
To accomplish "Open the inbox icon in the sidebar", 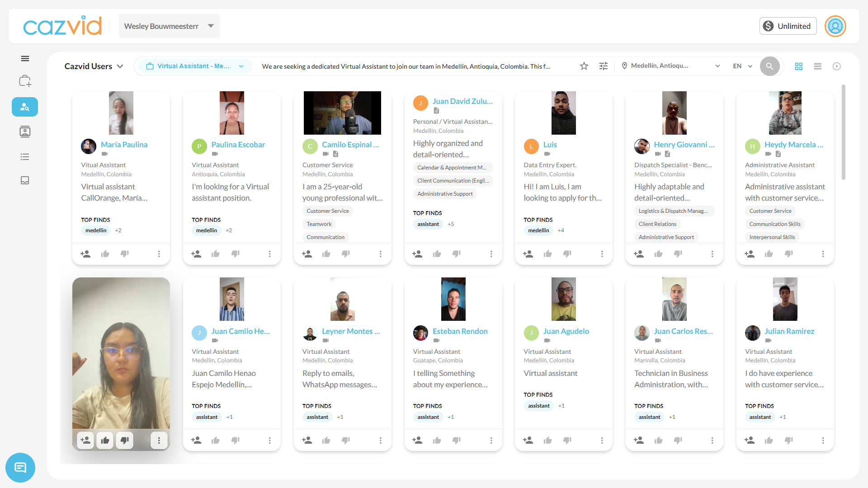I will [25, 180].
